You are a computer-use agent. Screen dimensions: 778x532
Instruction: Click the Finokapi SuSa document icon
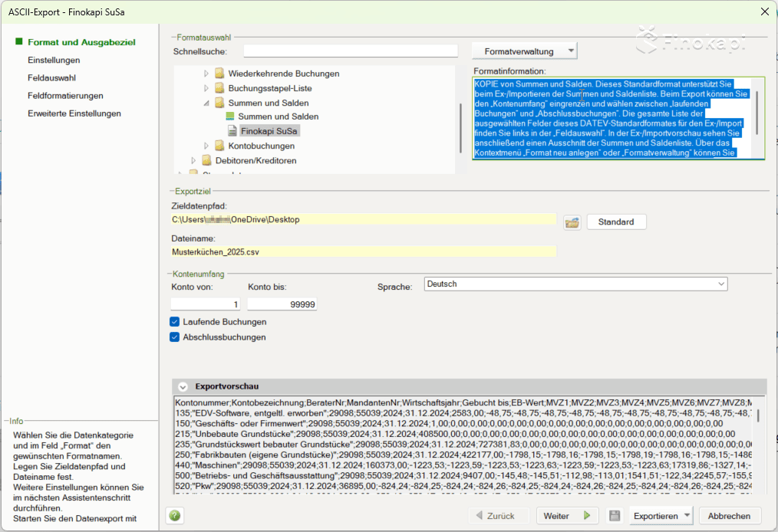[x=232, y=131]
